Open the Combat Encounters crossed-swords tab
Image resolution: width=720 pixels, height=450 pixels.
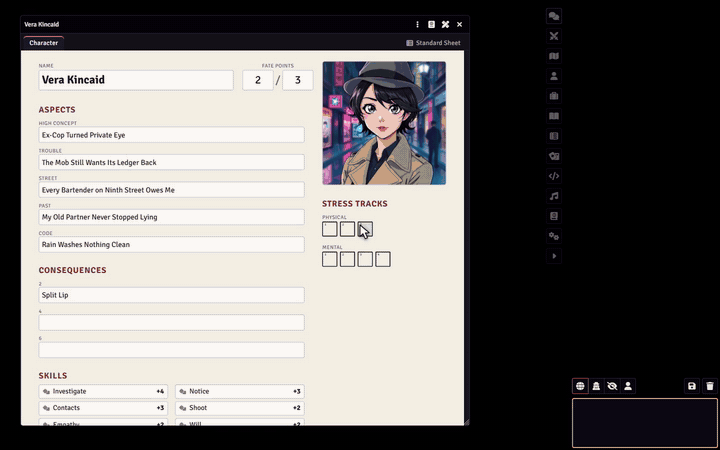coord(554,36)
